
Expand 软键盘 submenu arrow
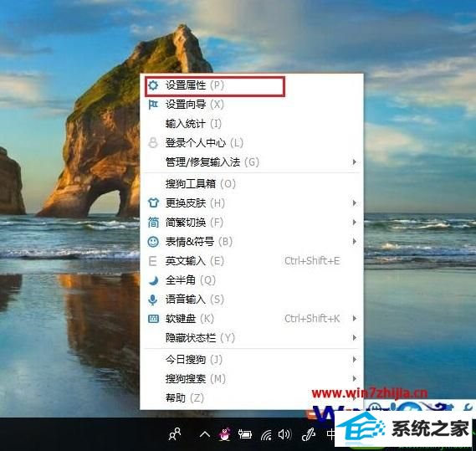(x=354, y=318)
